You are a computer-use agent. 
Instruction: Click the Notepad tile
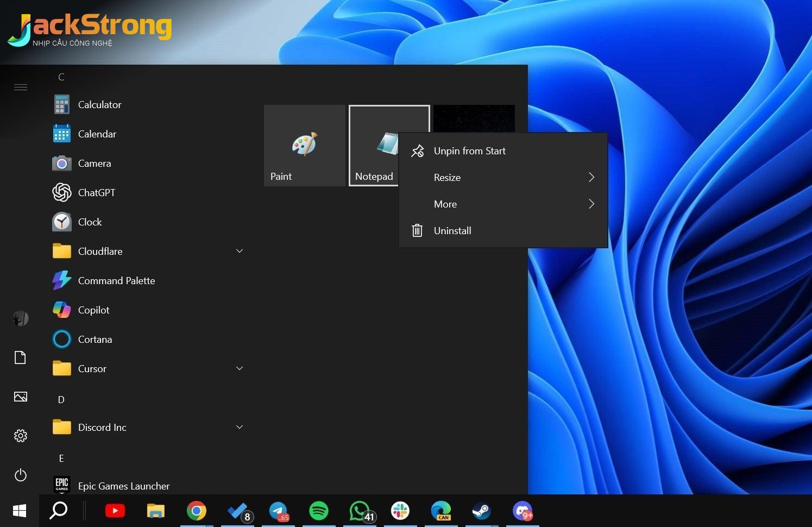(374, 146)
